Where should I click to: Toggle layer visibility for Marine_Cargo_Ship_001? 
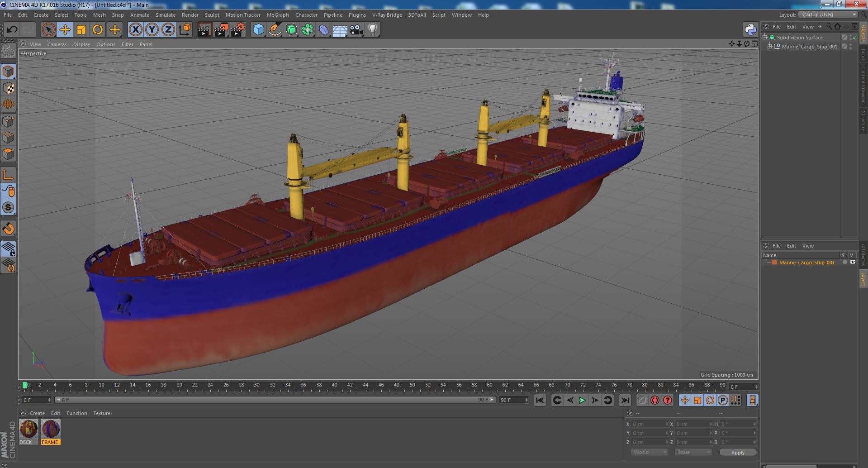pos(853,263)
